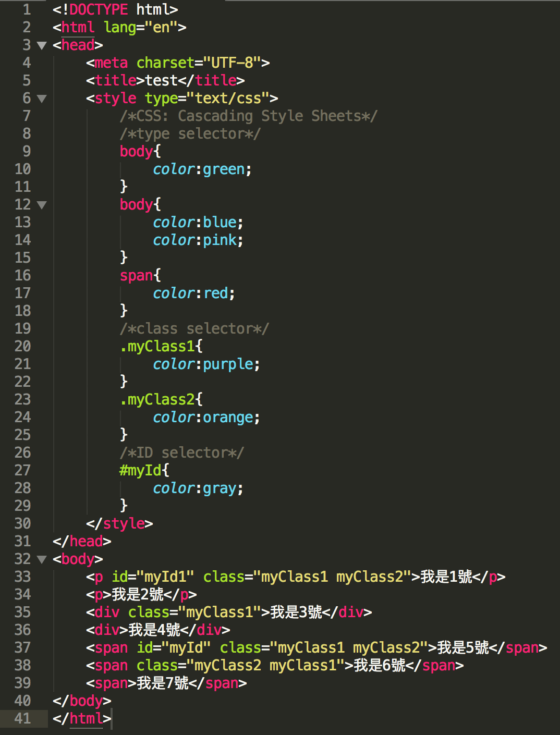Click the 'color:red;' declaration
560x735 pixels.
(x=194, y=293)
